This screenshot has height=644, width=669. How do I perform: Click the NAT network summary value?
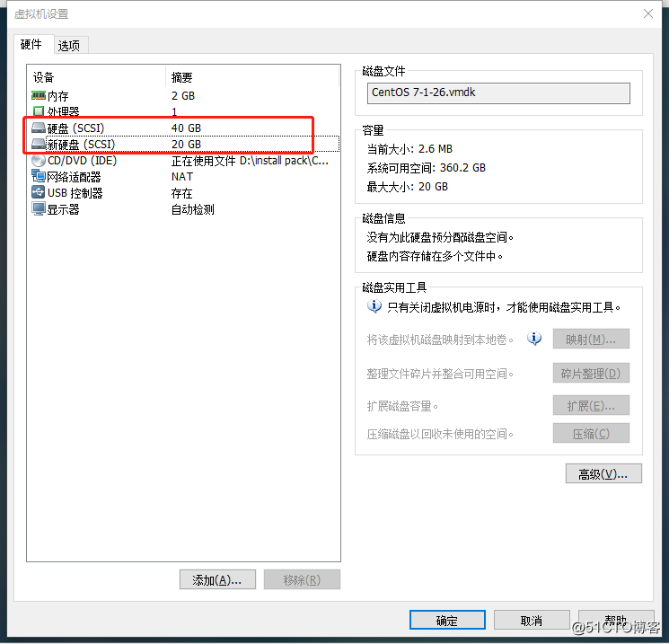pos(182,177)
